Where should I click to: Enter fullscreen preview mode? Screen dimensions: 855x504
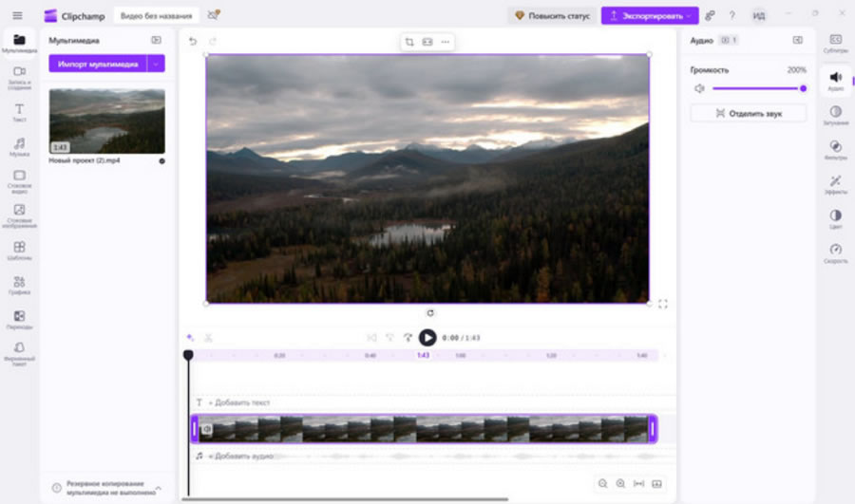662,304
